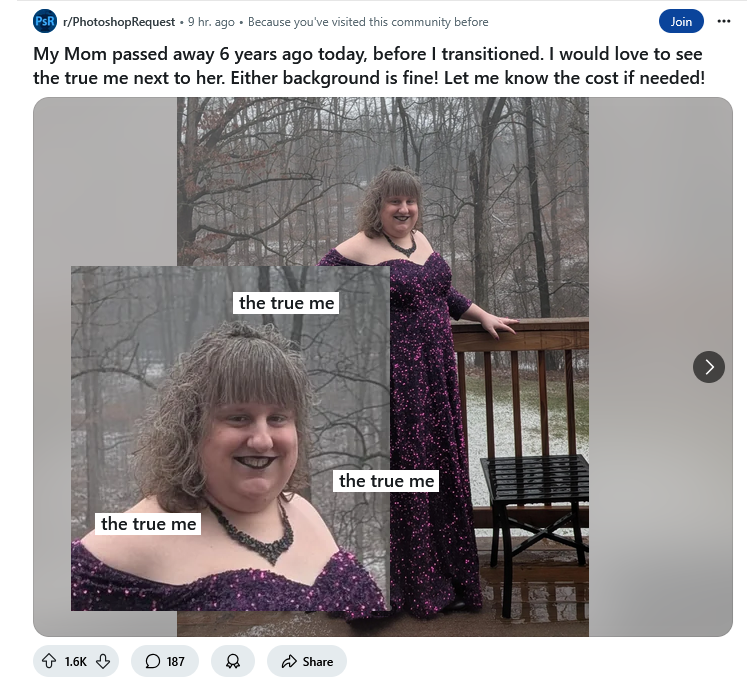Open the post overflow menu (three dots)

click(x=724, y=21)
